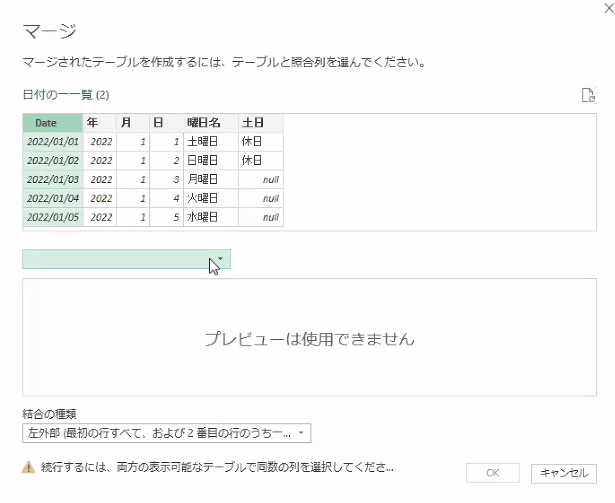Click the 2022/01/02 date cell

click(53, 160)
